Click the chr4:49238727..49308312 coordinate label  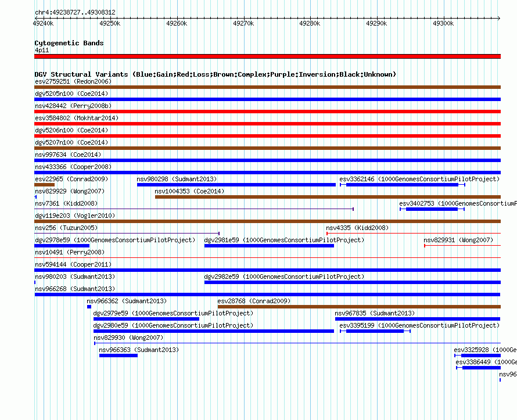click(x=75, y=12)
